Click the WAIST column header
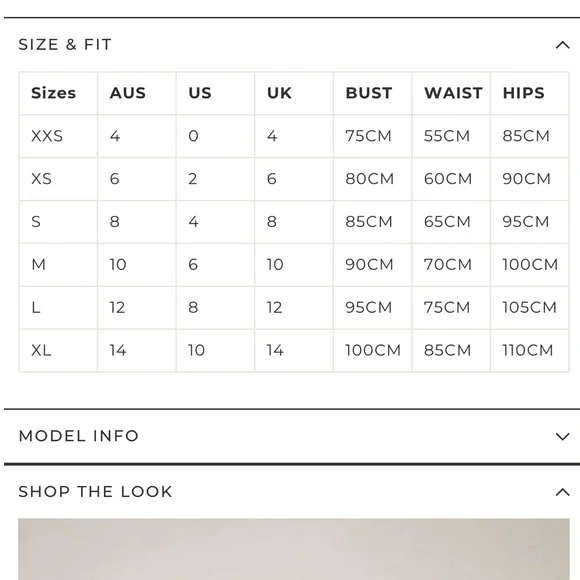The image size is (580, 580). click(x=453, y=93)
